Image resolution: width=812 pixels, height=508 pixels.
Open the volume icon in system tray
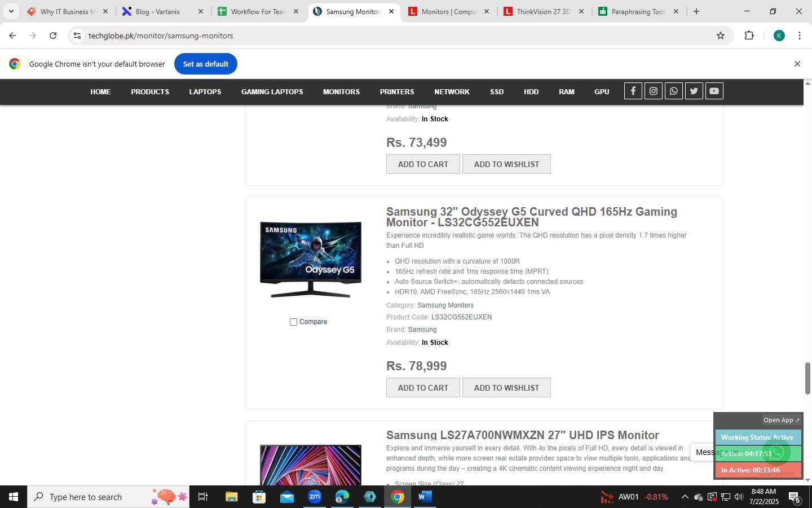coord(739,497)
